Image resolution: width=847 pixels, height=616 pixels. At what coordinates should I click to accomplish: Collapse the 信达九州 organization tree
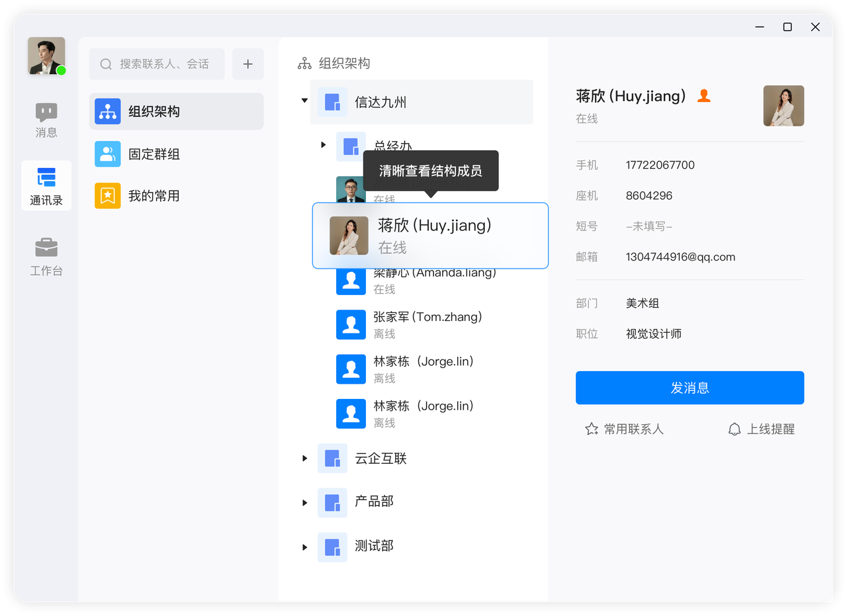[x=304, y=101]
